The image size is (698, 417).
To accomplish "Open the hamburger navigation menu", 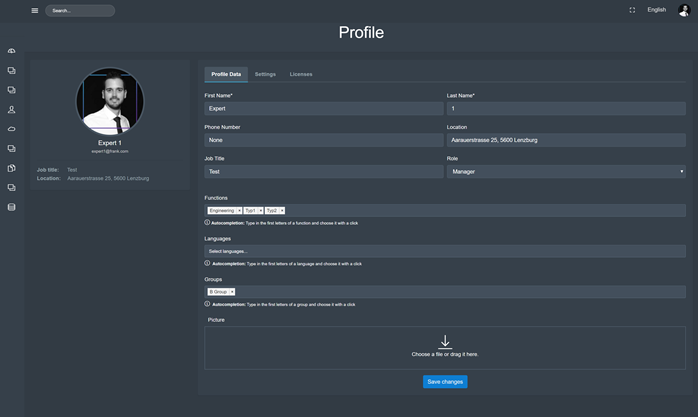I will tap(35, 11).
